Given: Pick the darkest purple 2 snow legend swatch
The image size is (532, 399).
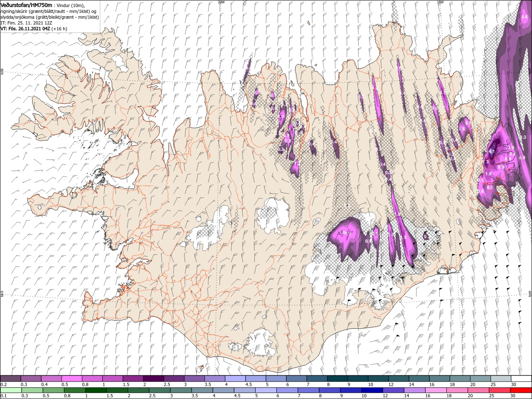Looking at the screenshot, I should pyautogui.click(x=153, y=379).
